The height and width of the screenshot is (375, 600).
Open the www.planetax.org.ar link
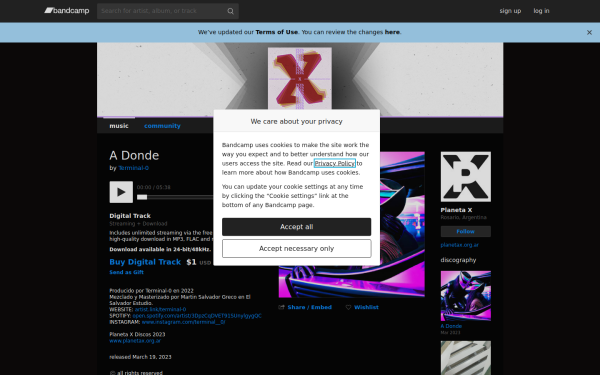(135, 341)
